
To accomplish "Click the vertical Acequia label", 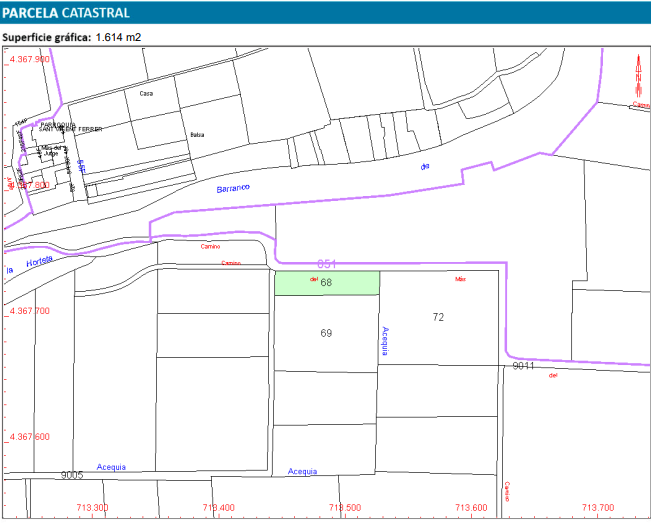I will pyautogui.click(x=383, y=341).
